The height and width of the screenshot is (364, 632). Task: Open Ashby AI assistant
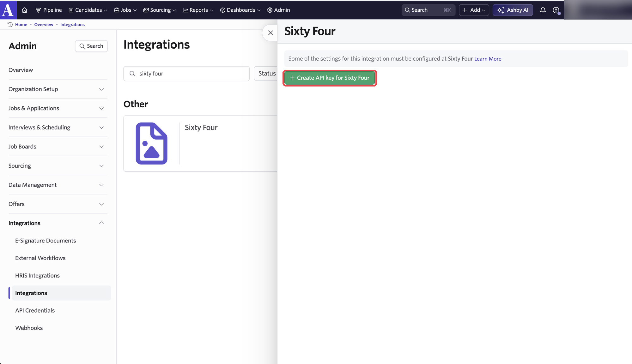pyautogui.click(x=513, y=10)
